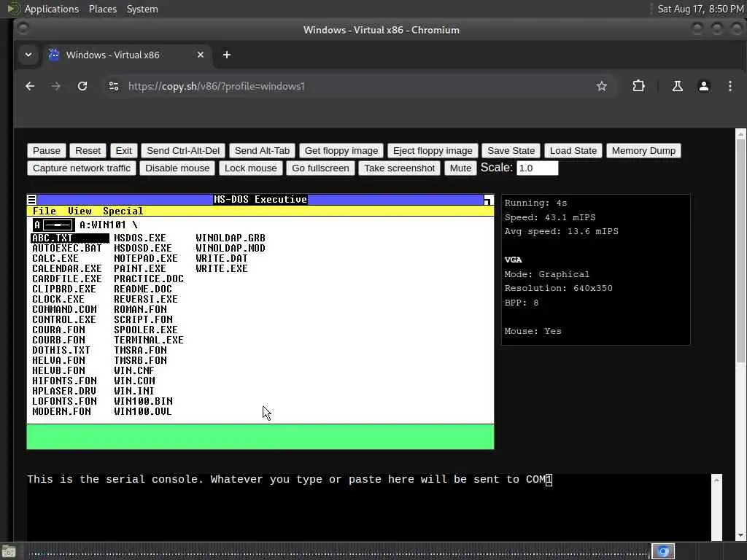Select drive A icon in MS-DOS Executive
This screenshot has height=560, width=747.
[x=54, y=225]
